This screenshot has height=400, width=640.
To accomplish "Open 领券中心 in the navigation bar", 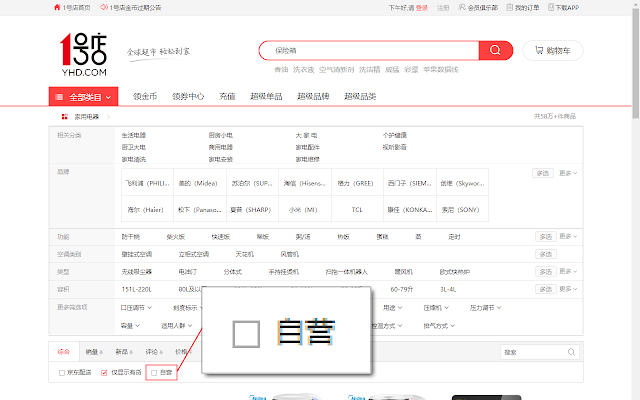I will pyautogui.click(x=188, y=96).
